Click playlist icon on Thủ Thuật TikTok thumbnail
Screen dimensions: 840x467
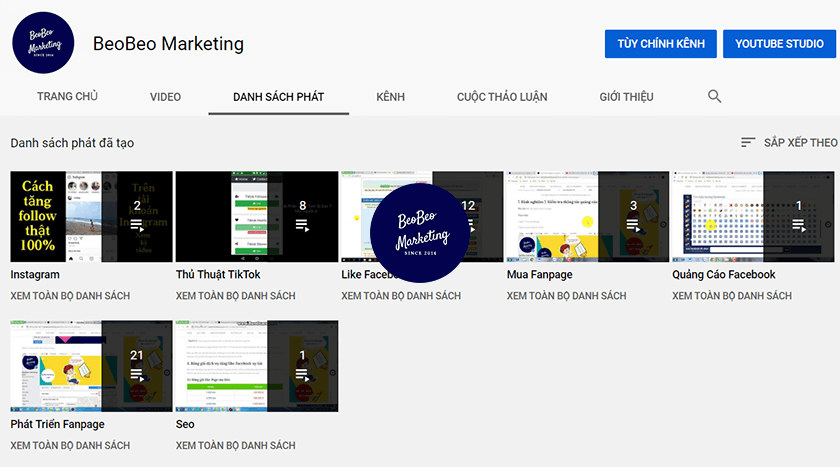302,226
